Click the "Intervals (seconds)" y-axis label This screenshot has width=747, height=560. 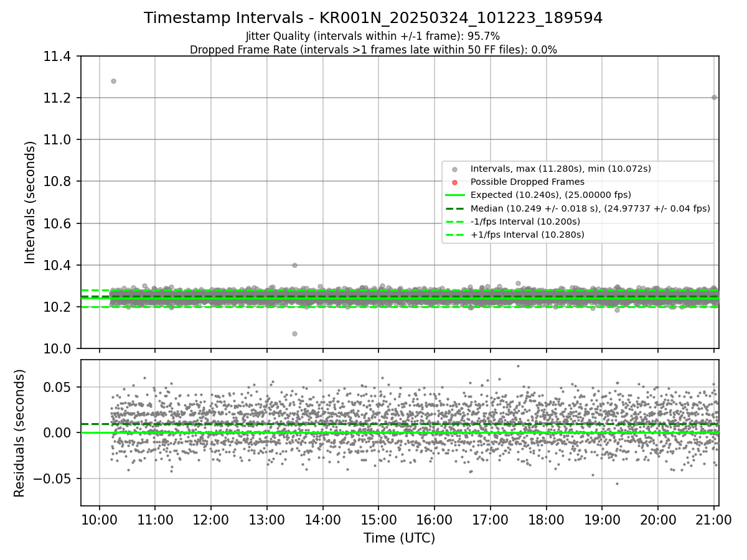coord(31,202)
